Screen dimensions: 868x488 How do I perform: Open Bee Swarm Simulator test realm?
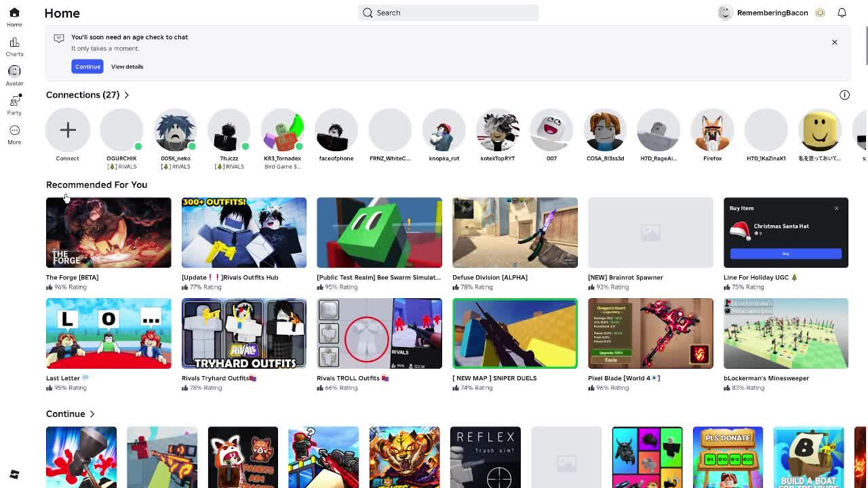pyautogui.click(x=379, y=232)
